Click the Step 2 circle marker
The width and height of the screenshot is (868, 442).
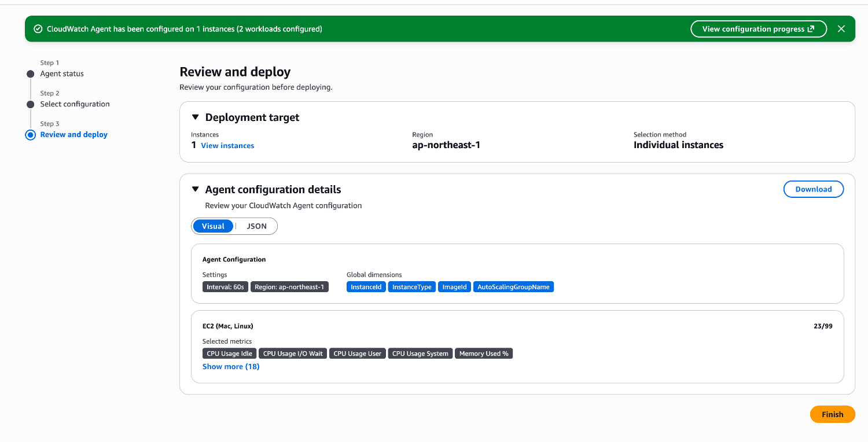[x=31, y=105]
